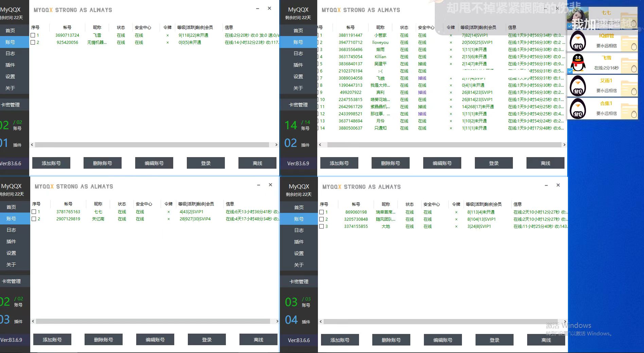
Task: Click the 帐号 column header in the 14-account window
Action: click(x=351, y=28)
